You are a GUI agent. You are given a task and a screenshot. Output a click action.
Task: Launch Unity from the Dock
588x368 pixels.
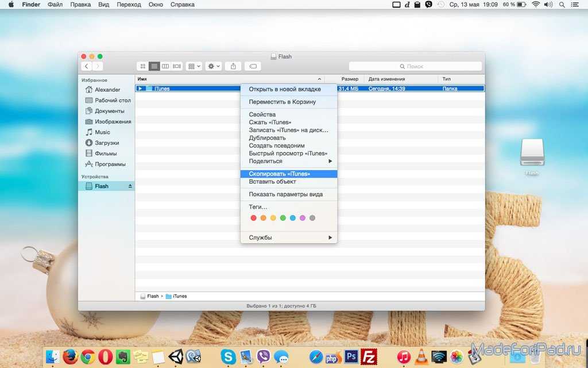(176, 356)
